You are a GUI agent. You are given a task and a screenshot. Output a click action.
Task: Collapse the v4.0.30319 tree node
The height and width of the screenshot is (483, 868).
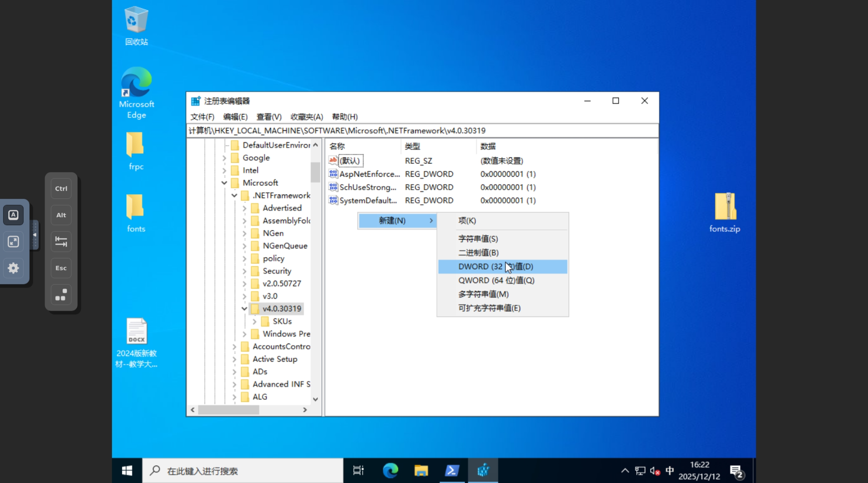244,309
